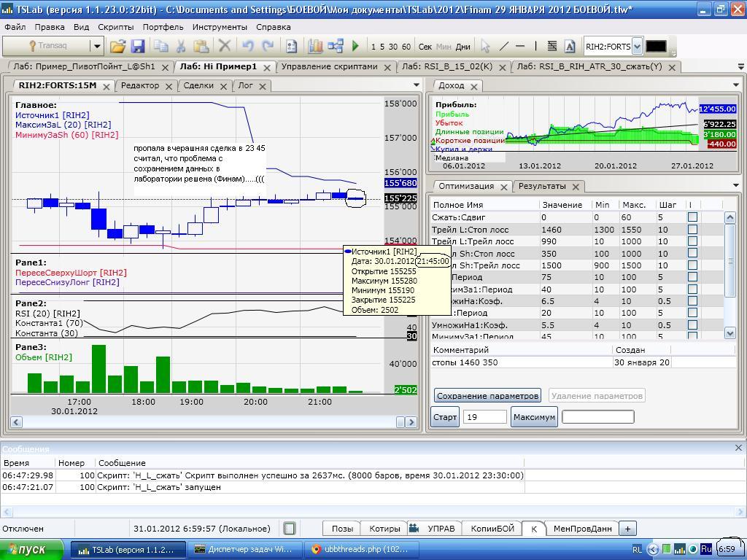
Task: Enable checkbox for Трейл L:Стоп лосс row
Action: [x=692, y=229]
